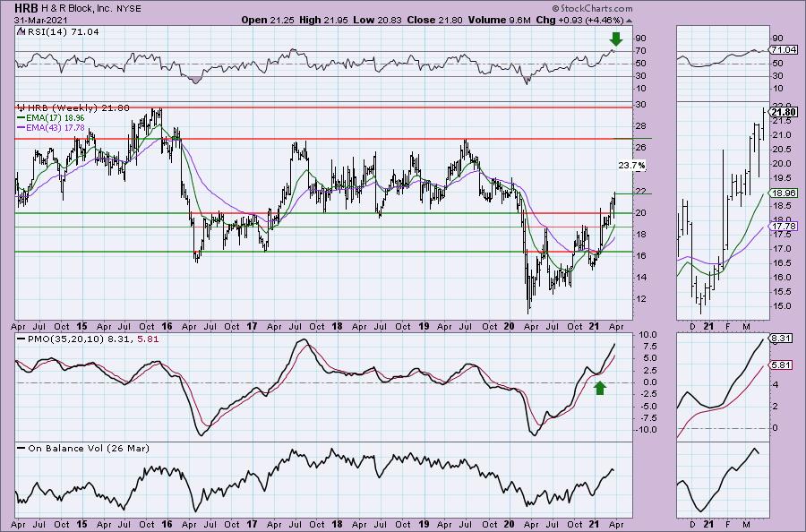Screen dimensions: 806x532
Task: Click the '21.5' axis label on the zoomed price panel
Action: click(781, 121)
